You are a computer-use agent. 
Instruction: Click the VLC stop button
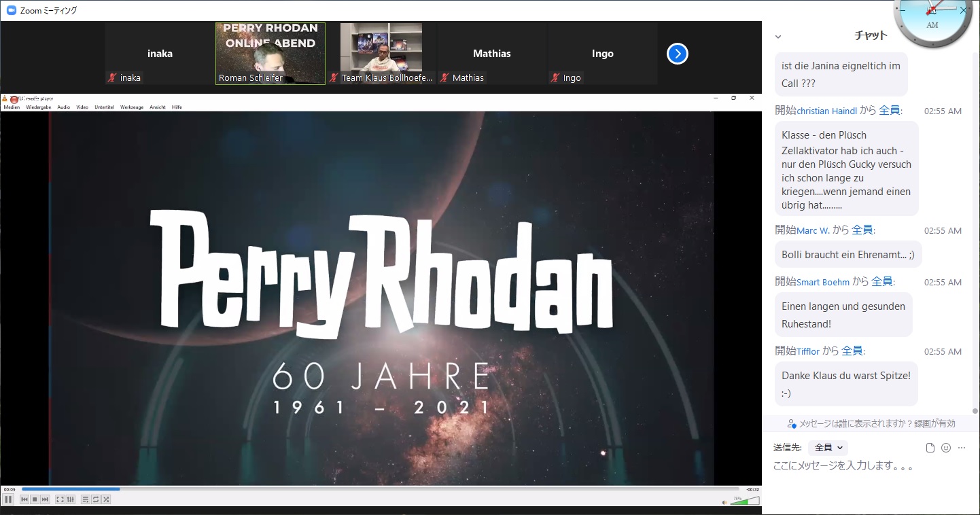point(35,499)
